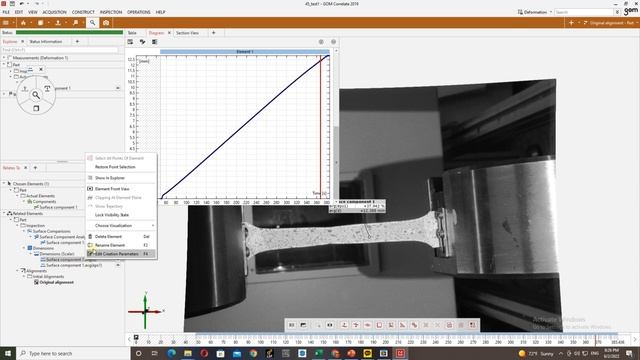Click the magnifier search icon in orange toolbar
Viewport: 640px width, 360px height.
(x=92, y=23)
